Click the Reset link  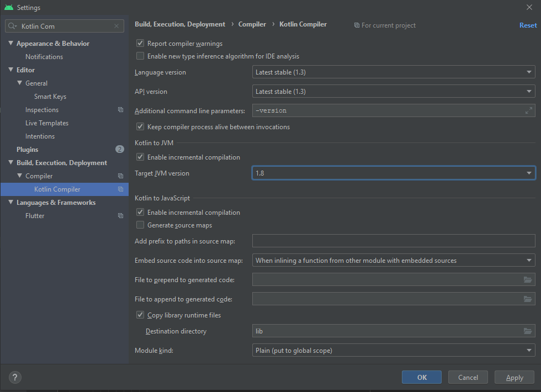[x=528, y=25]
